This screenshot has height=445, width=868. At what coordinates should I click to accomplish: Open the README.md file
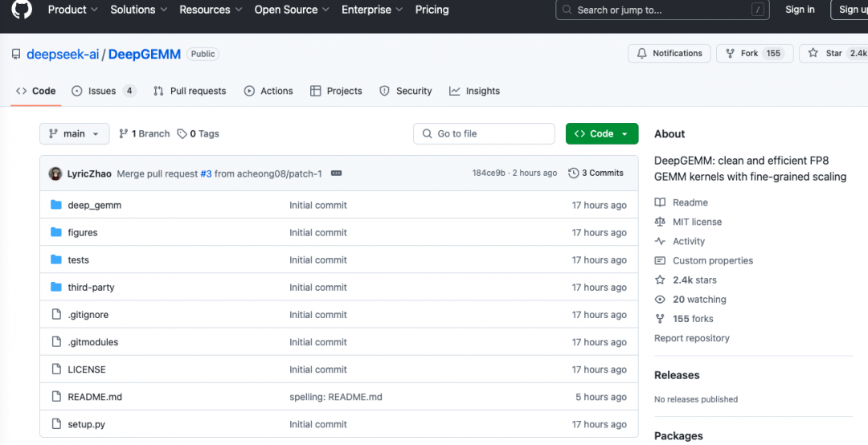[95, 397]
